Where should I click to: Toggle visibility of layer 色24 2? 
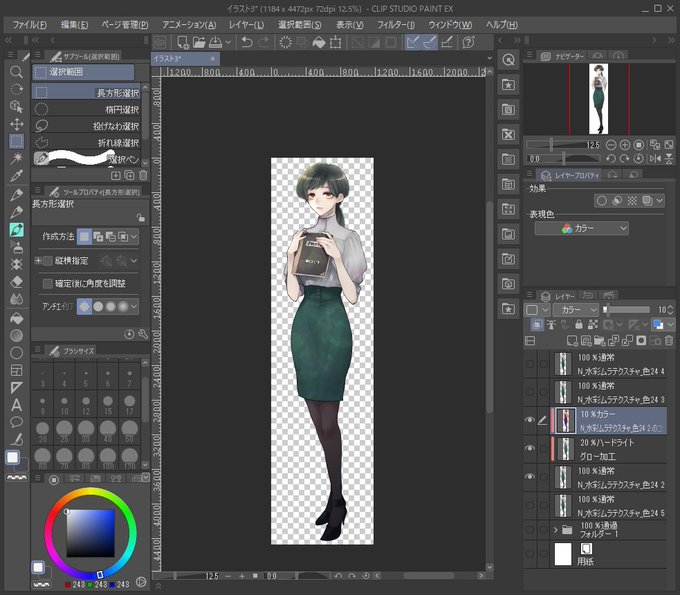point(530,477)
